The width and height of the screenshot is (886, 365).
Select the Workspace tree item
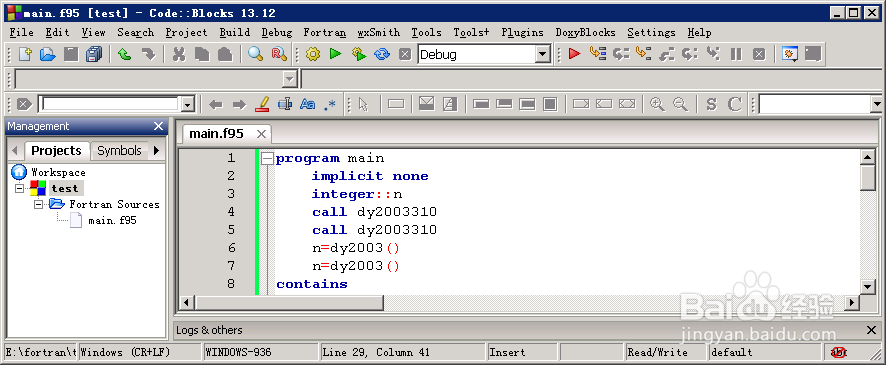point(59,172)
